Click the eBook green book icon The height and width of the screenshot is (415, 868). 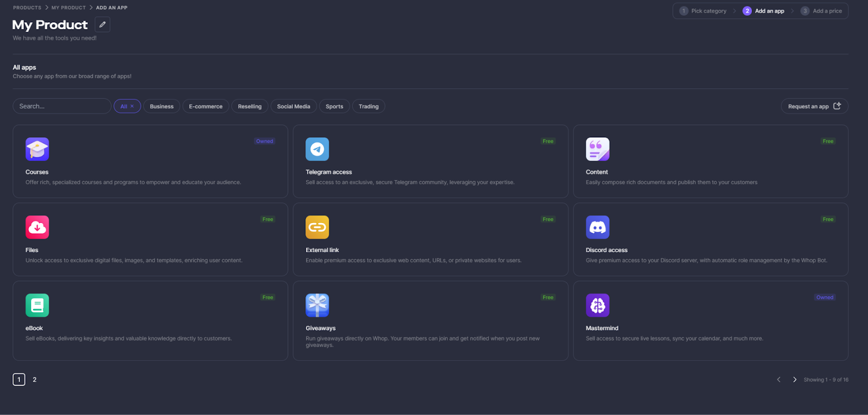[37, 305]
